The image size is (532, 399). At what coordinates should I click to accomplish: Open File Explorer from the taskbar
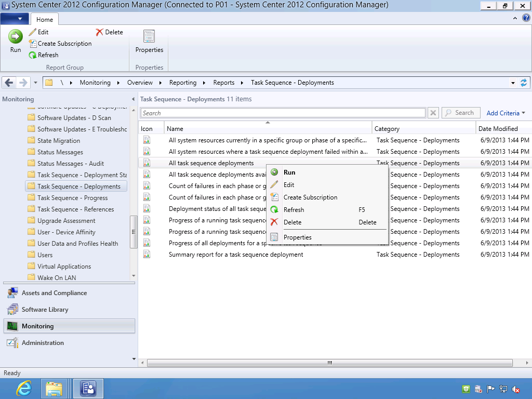[x=54, y=389]
